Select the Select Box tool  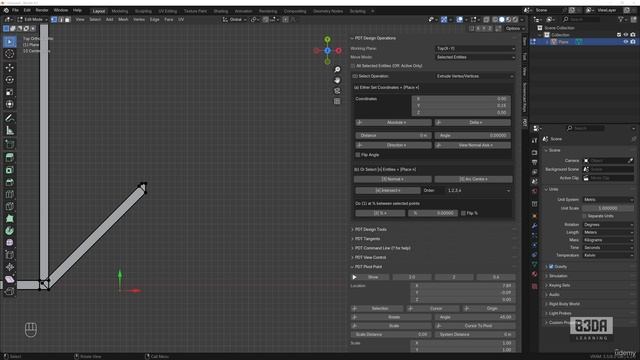click(x=9, y=42)
